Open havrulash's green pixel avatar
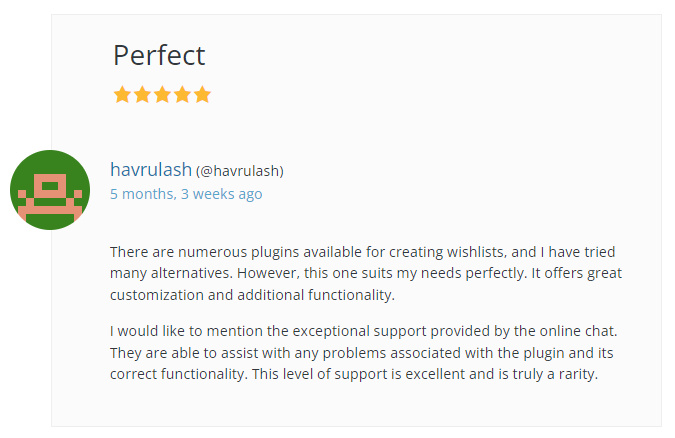 pyautogui.click(x=50, y=190)
